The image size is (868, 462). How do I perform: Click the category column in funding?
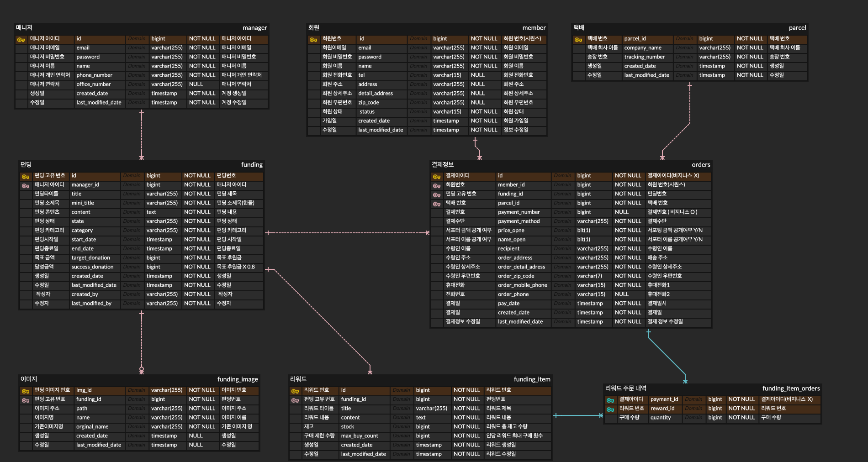(82, 231)
